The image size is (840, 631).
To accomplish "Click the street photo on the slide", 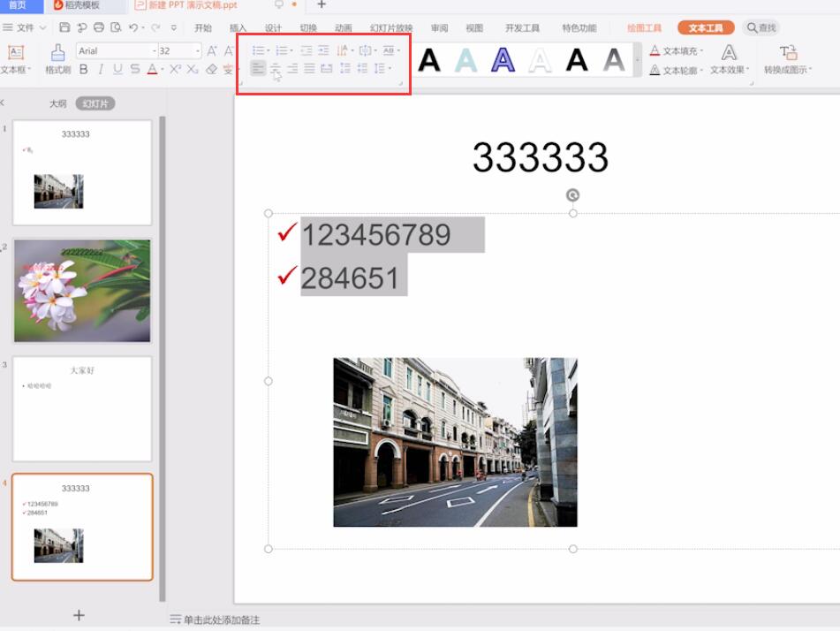I will point(456,442).
